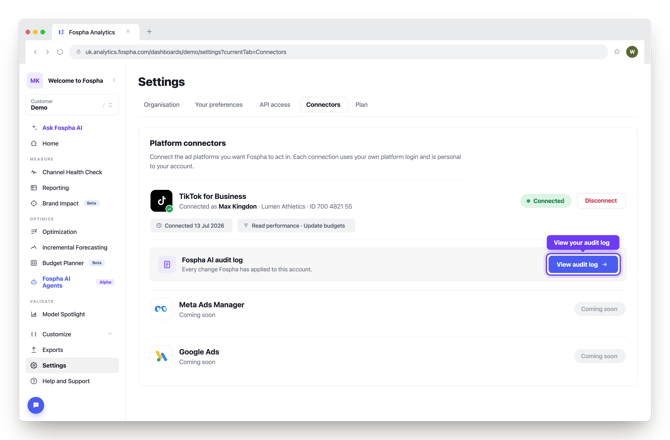
Task: Click the Meta Ads Manager logo
Action: click(161, 309)
